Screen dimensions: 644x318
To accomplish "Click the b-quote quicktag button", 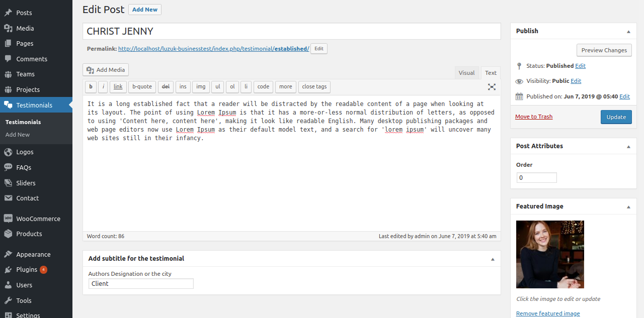I will click(142, 86).
